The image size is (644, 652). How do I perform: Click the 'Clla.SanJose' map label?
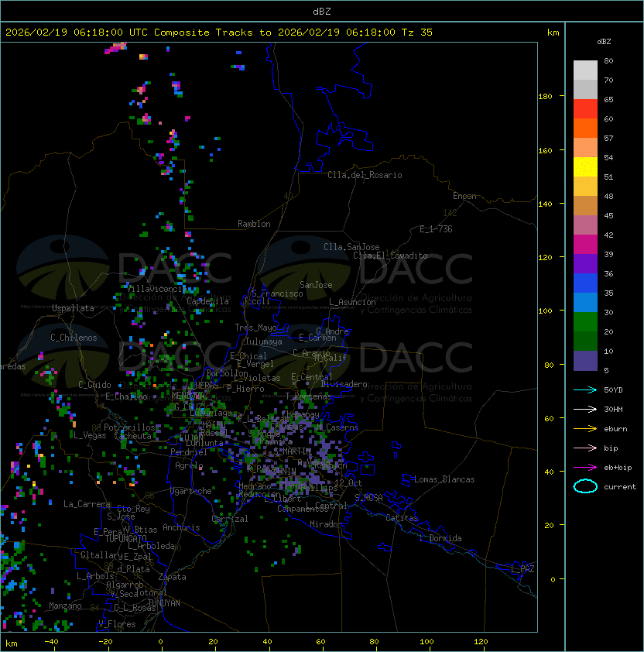[351, 247]
